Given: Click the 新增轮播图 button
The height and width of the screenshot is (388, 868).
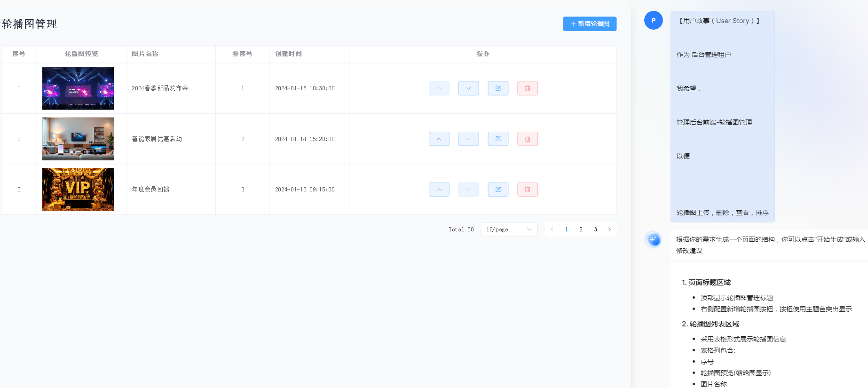Looking at the screenshot, I should (590, 24).
